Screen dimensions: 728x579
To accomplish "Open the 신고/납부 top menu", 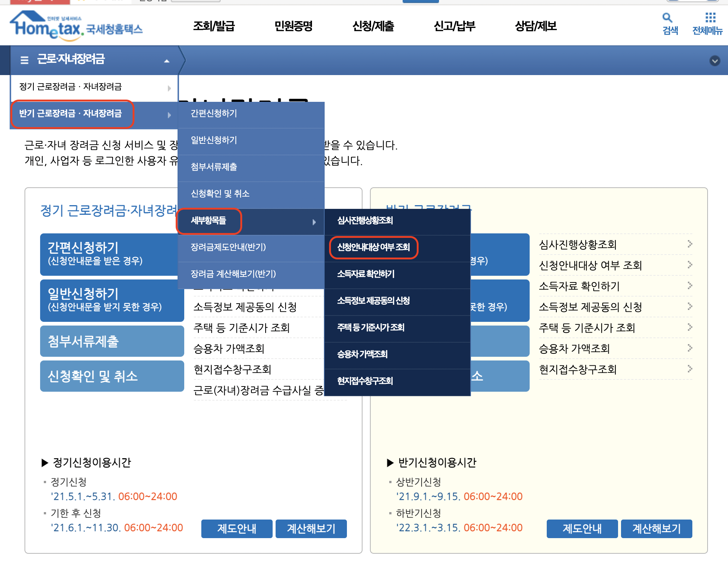I will point(455,26).
